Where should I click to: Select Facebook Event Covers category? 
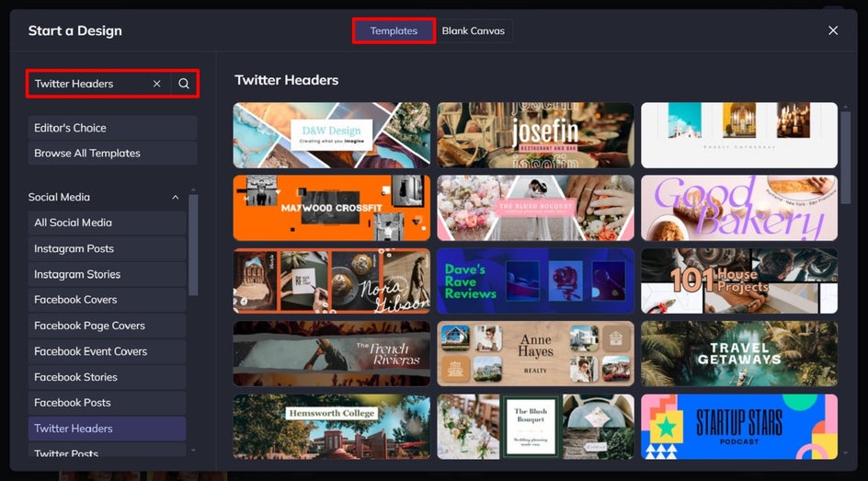pyautogui.click(x=107, y=351)
